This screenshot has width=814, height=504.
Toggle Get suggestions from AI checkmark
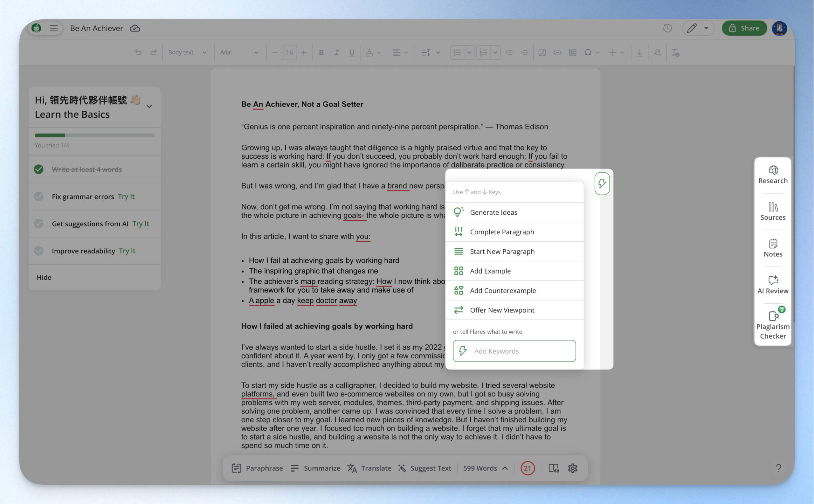39,224
